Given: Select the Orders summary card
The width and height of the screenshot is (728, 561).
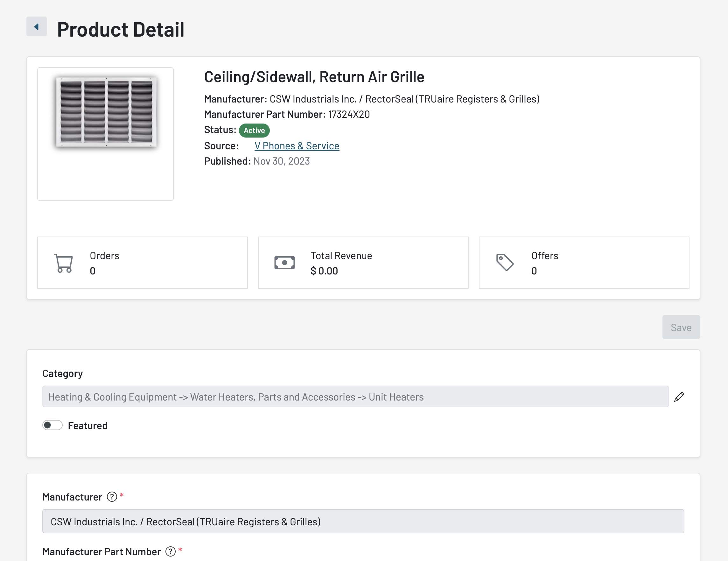Looking at the screenshot, I should pyautogui.click(x=142, y=263).
